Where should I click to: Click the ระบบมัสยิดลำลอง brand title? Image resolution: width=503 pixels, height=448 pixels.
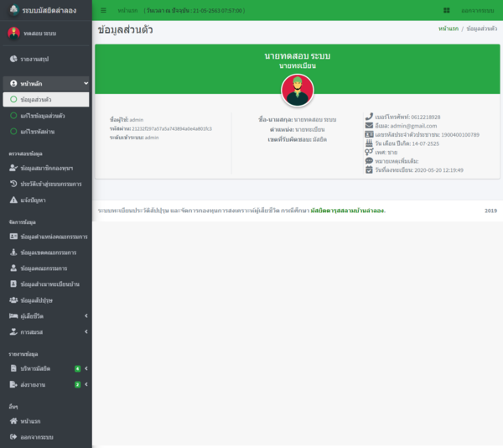(49, 10)
